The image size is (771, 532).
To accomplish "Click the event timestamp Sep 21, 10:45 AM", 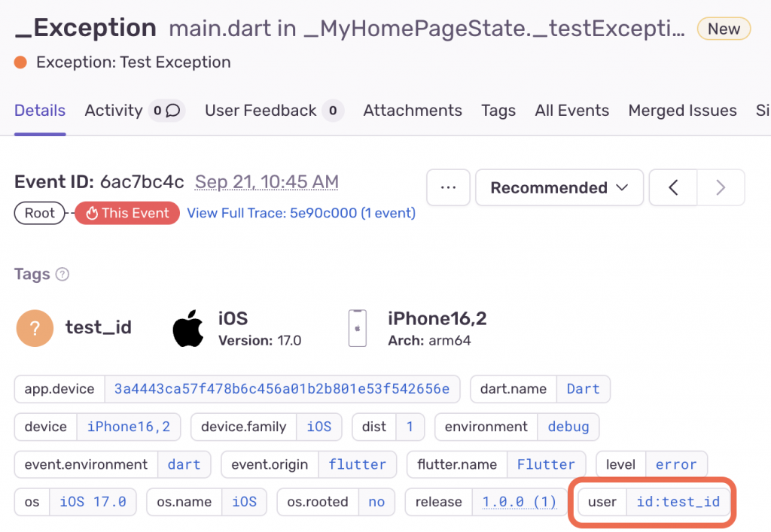I will tap(267, 182).
